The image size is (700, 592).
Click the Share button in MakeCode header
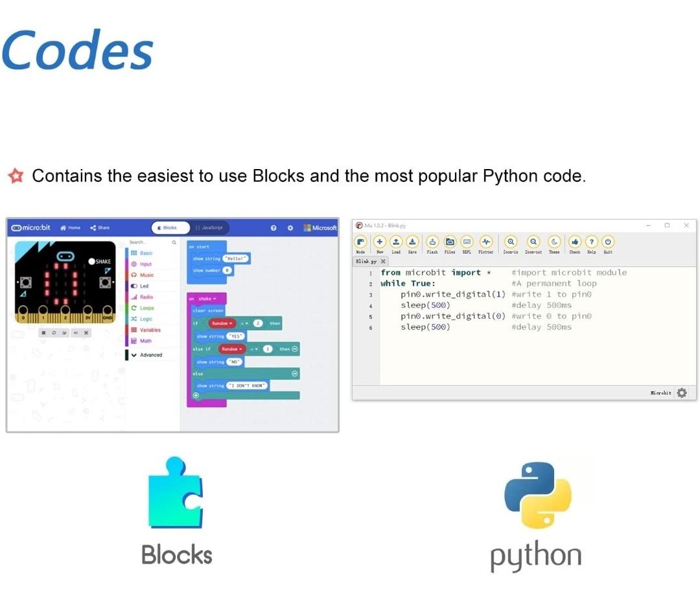[x=100, y=228]
